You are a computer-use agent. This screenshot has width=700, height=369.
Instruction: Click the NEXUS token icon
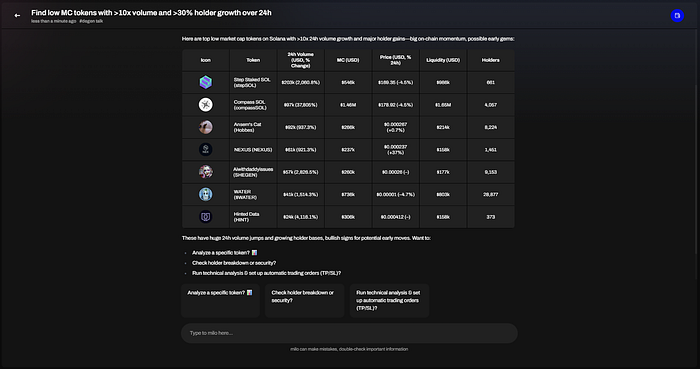point(205,149)
